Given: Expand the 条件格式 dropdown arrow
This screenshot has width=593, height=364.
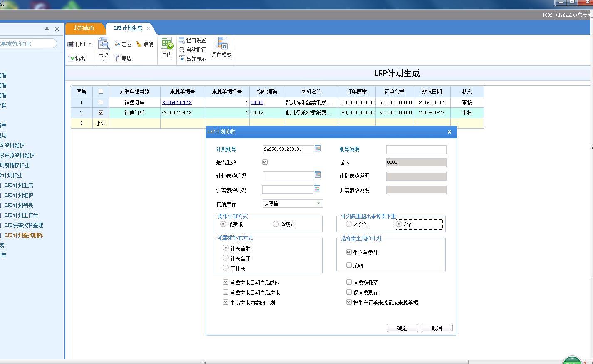Looking at the screenshot, I should pos(221,59).
